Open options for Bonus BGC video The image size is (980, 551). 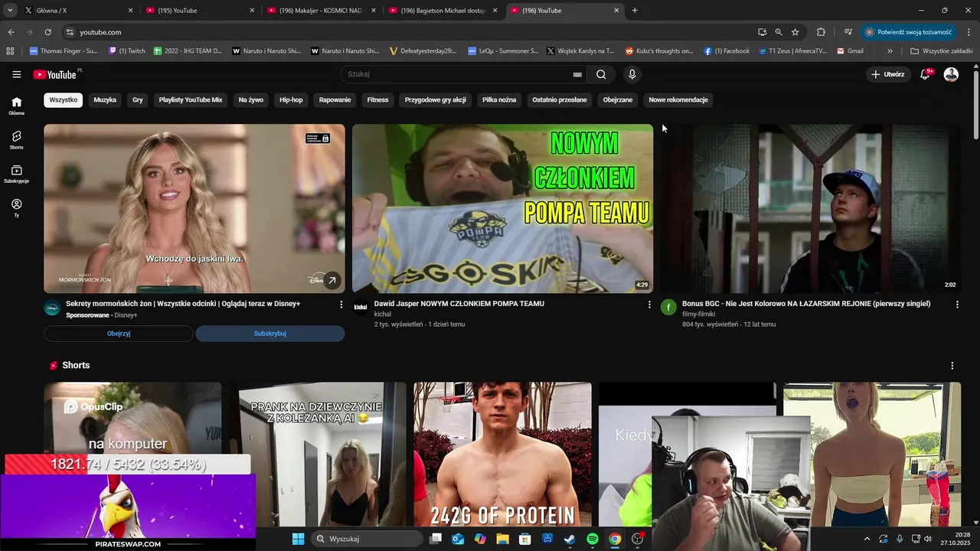957,305
